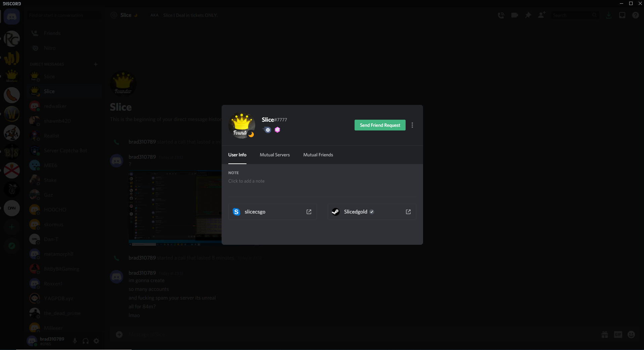Click Send Friend Request button
Screen dimensions: 644x350
click(x=380, y=125)
